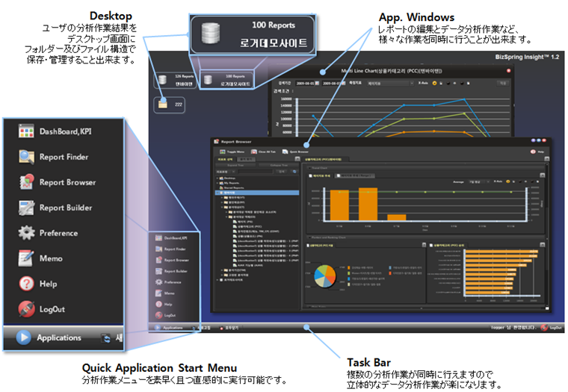568x392 pixels.
Task: Open the Average dropdown in the Trend Chart
Action: (x=479, y=181)
